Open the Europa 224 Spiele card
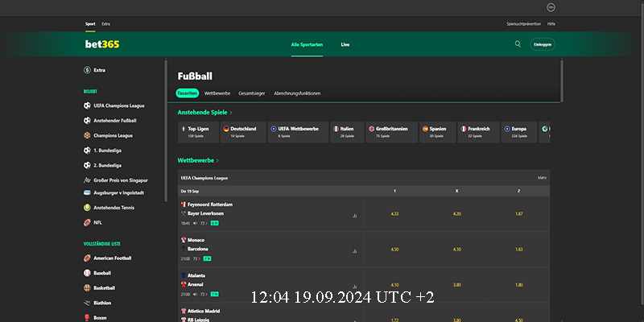Viewport: 644px width, 322px height. pos(519,132)
